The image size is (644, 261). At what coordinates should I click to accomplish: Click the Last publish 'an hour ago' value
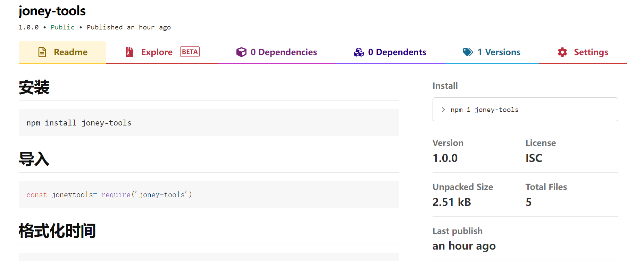[464, 246]
